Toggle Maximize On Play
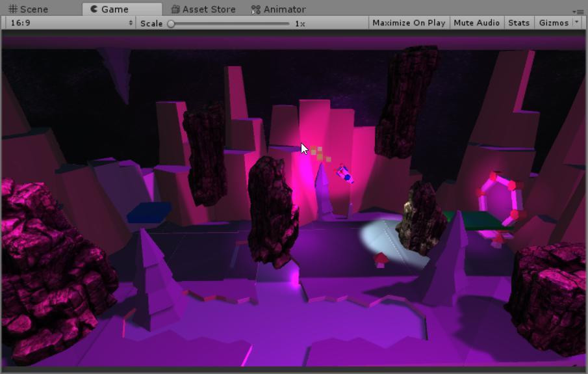 (x=409, y=23)
